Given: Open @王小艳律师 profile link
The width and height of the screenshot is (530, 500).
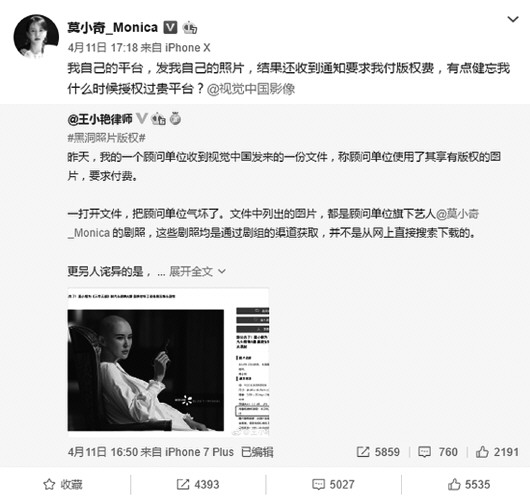Looking at the screenshot, I should pos(100,119).
